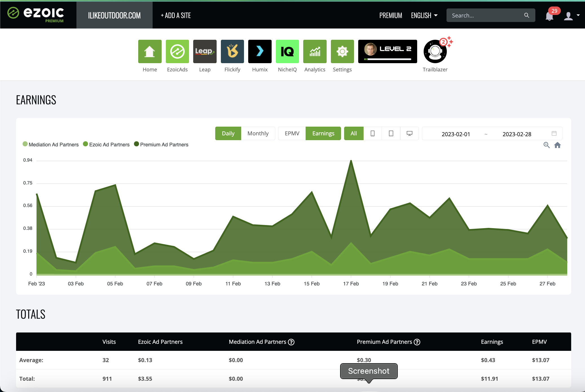585x392 pixels.
Task: Click the Ezoic Ad Partners column header
Action: (160, 342)
